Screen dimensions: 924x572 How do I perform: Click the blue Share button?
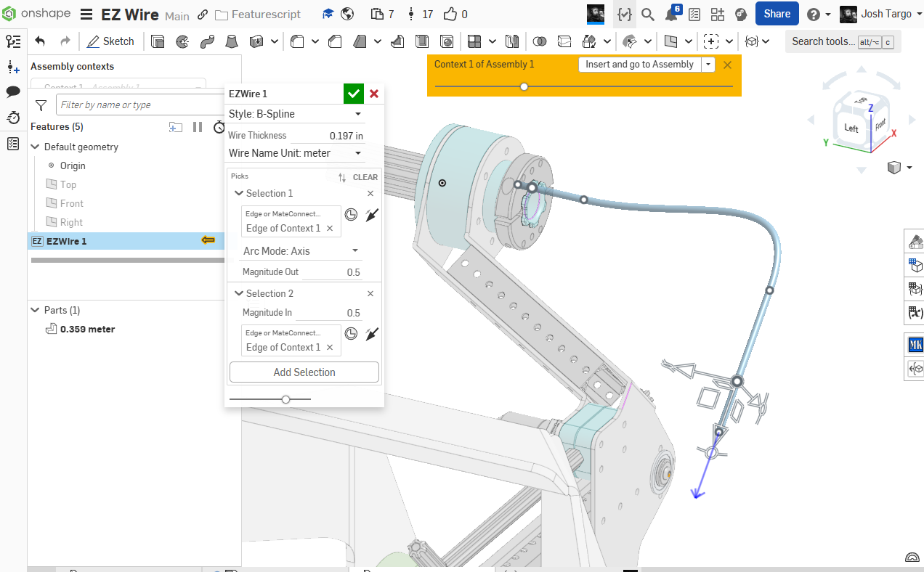(x=777, y=14)
